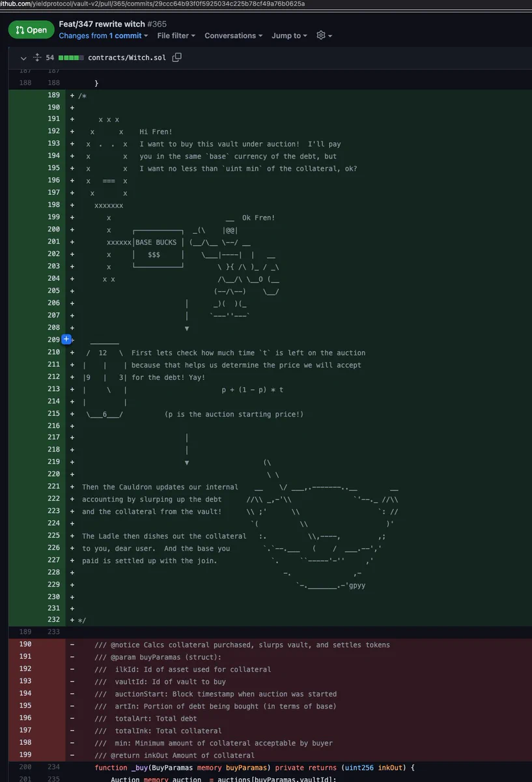This screenshot has height=782, width=532.
Task: Open the File filter dropdown
Action: point(176,36)
